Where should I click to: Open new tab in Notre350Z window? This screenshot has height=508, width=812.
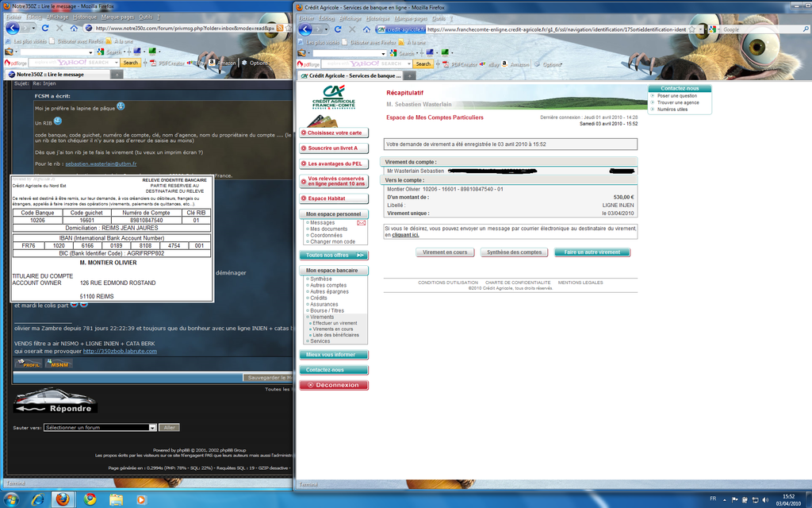click(117, 75)
